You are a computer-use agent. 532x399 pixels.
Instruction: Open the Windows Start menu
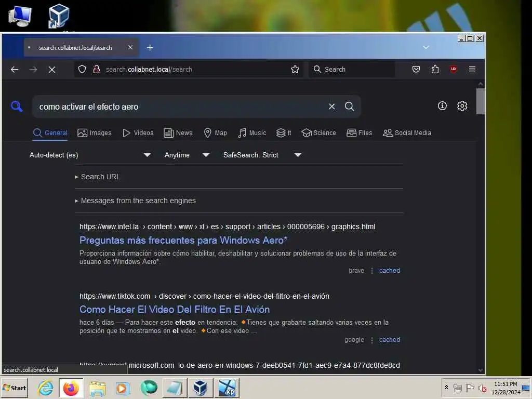click(x=14, y=388)
